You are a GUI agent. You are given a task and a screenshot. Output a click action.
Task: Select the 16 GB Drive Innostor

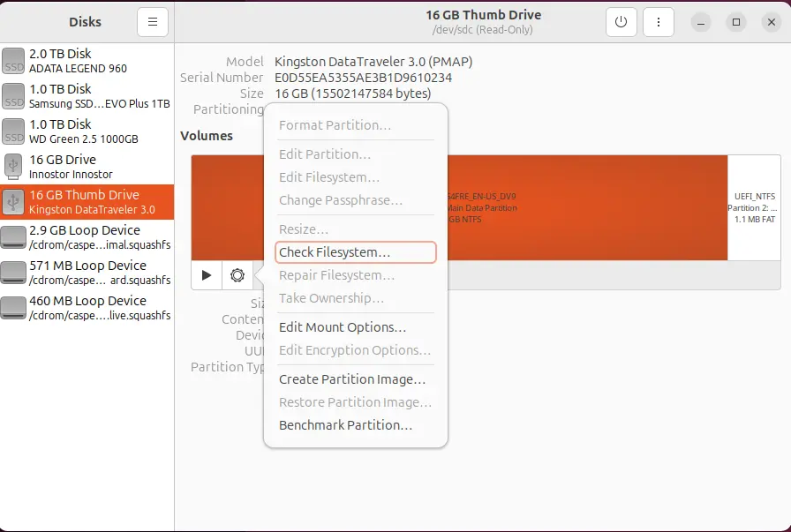[x=87, y=167]
